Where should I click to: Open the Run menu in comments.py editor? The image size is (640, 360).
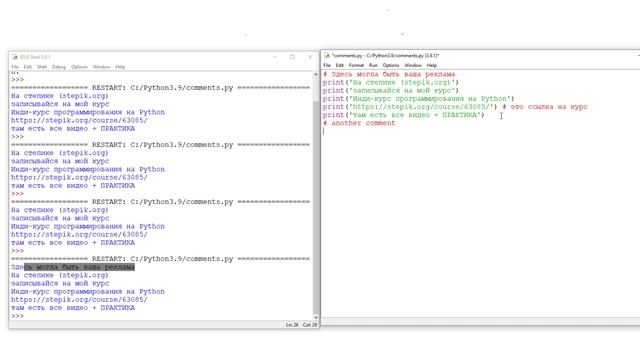373,65
